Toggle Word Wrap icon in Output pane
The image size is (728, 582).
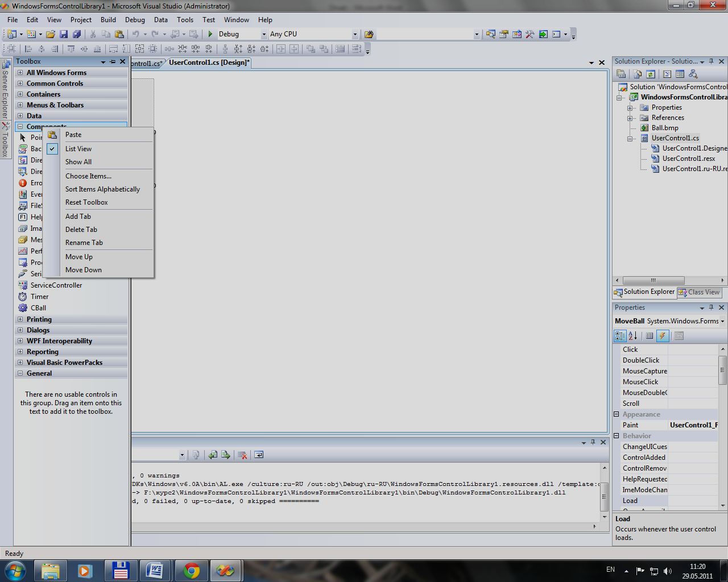[259, 455]
